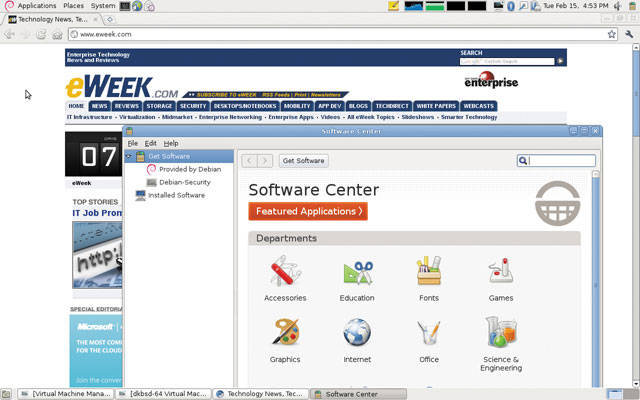Collapse the Get Software tree node
This screenshot has width=640, height=400.
(x=129, y=156)
